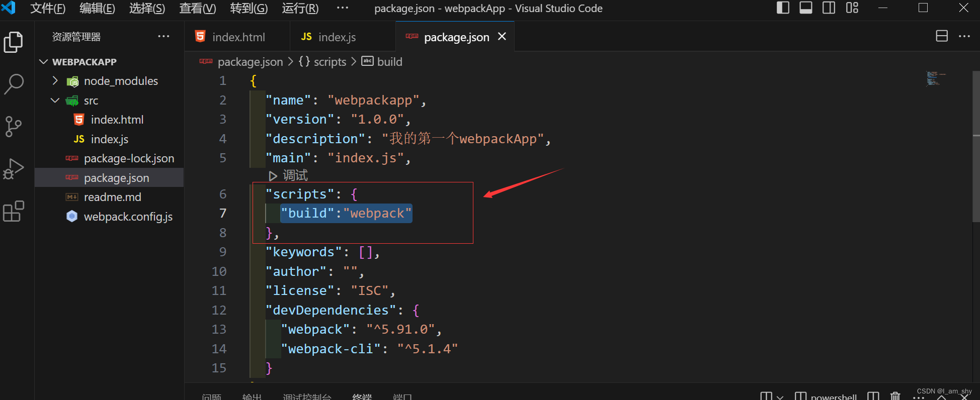Open the Source Control view

coord(14,127)
